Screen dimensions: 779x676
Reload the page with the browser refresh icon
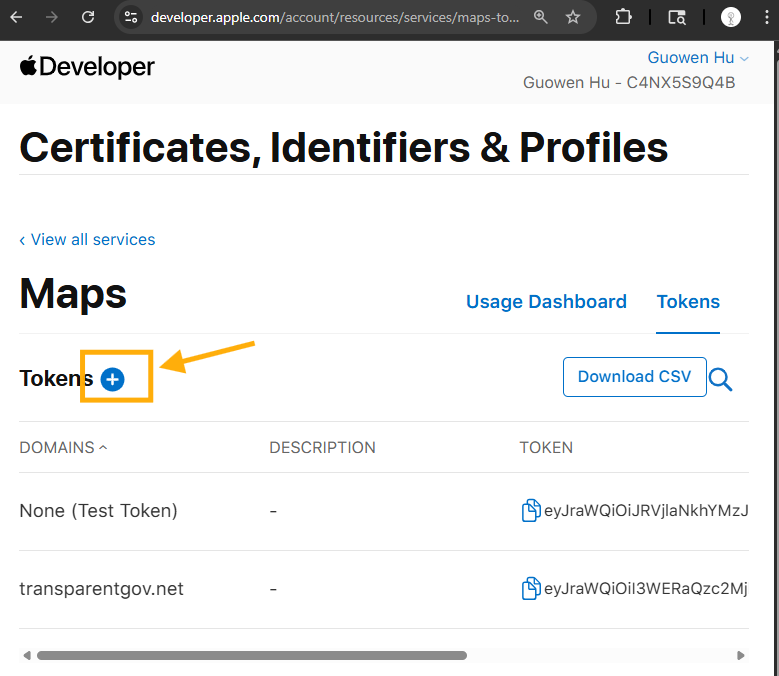tap(88, 17)
